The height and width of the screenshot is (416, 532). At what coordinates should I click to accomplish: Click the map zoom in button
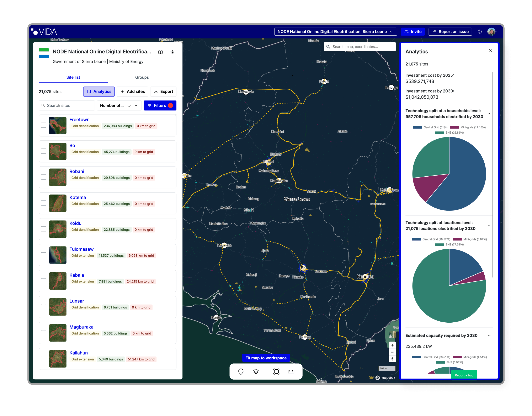(x=392, y=345)
